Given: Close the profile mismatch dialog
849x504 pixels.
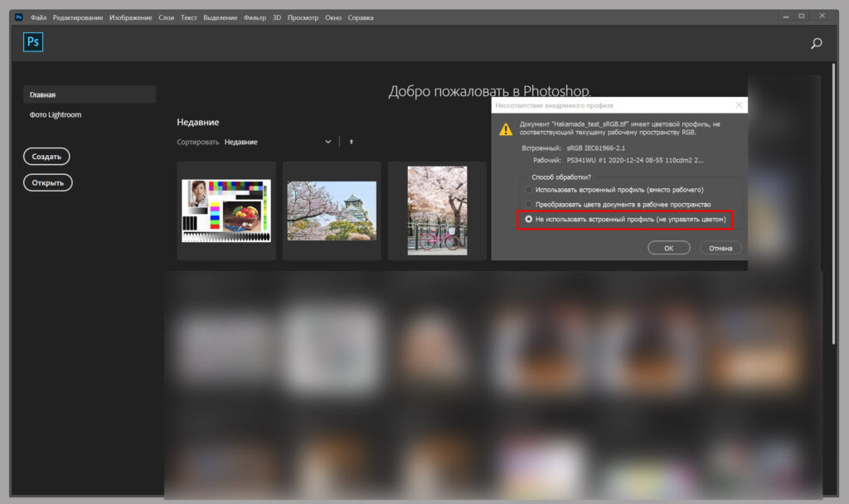Looking at the screenshot, I should pos(739,105).
